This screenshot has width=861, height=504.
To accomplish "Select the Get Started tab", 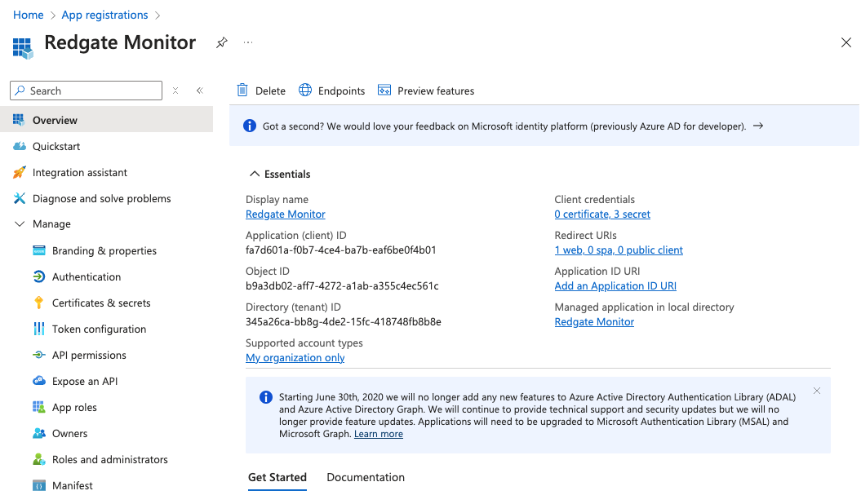I will click(x=277, y=477).
